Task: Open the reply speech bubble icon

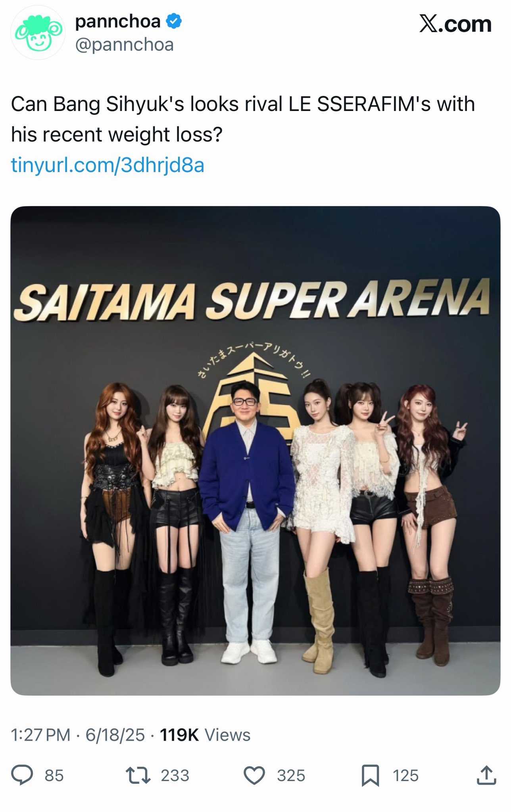Action: coord(22,776)
